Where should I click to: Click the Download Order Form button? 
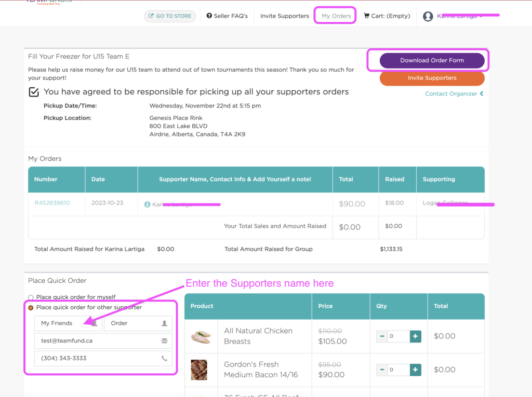pyautogui.click(x=432, y=60)
